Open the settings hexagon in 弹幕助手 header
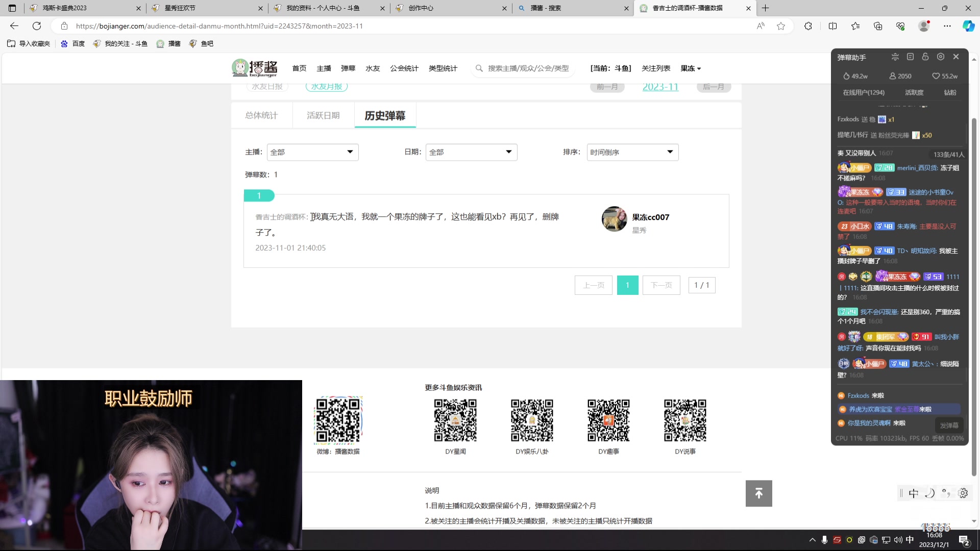The image size is (980, 551). [941, 57]
